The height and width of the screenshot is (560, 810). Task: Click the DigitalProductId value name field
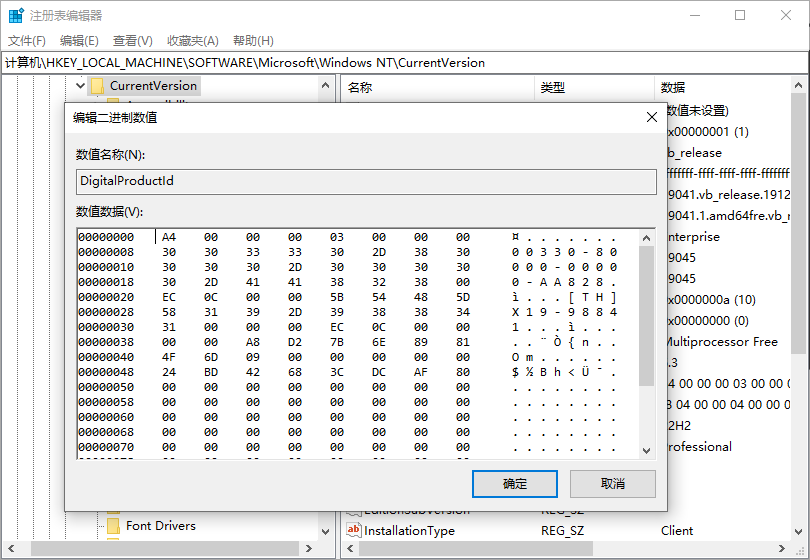[366, 181]
